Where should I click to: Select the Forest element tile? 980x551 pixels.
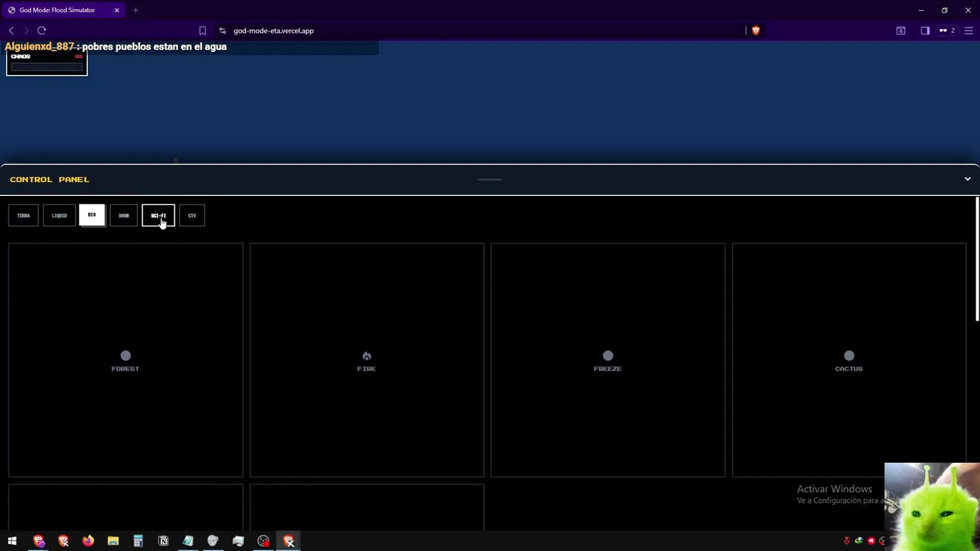pos(126,360)
